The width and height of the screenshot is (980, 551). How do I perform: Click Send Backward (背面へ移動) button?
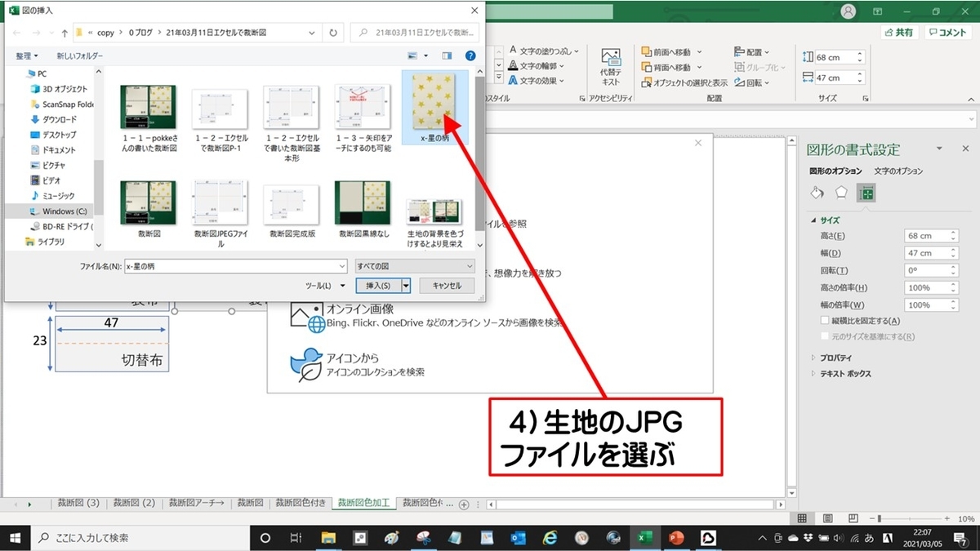pyautogui.click(x=671, y=68)
